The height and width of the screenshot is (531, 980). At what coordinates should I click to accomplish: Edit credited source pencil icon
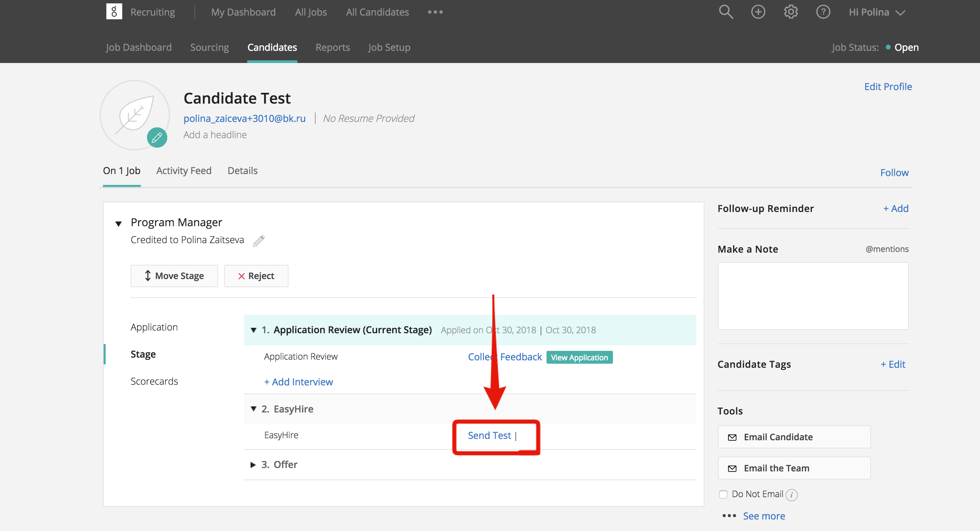pos(259,240)
